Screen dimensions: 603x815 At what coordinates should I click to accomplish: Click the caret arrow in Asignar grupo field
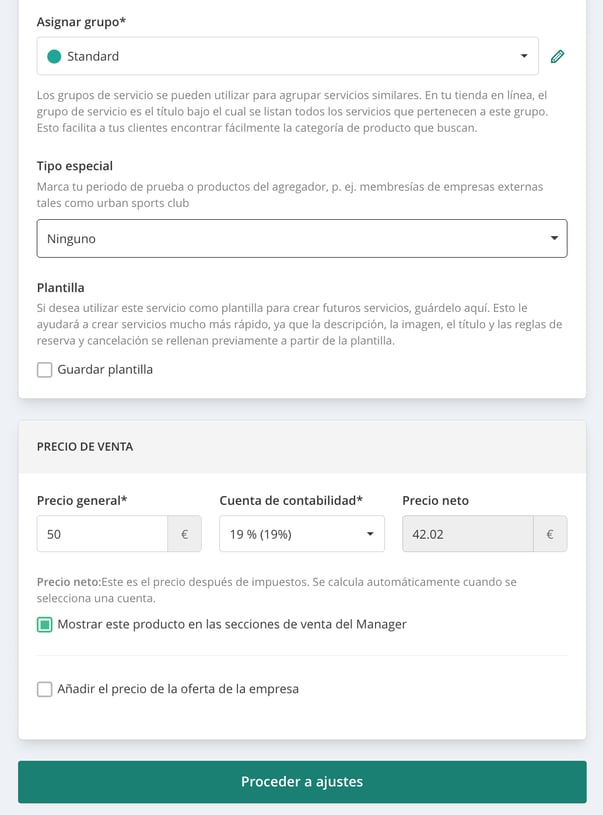point(524,56)
